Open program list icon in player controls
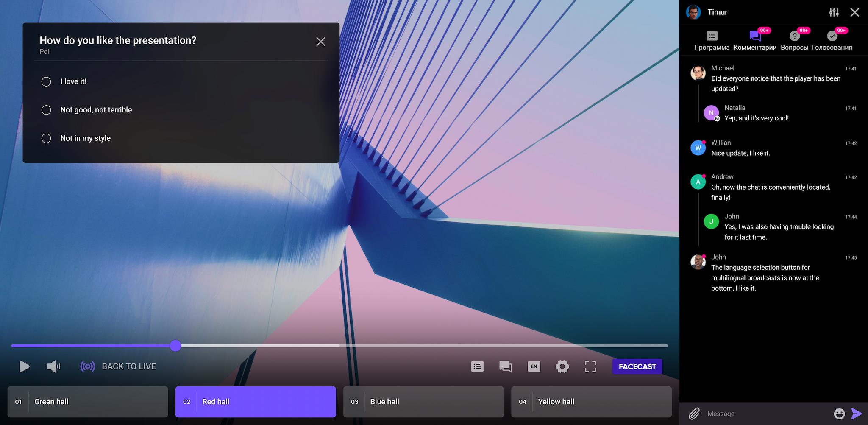The image size is (868, 425). (477, 366)
